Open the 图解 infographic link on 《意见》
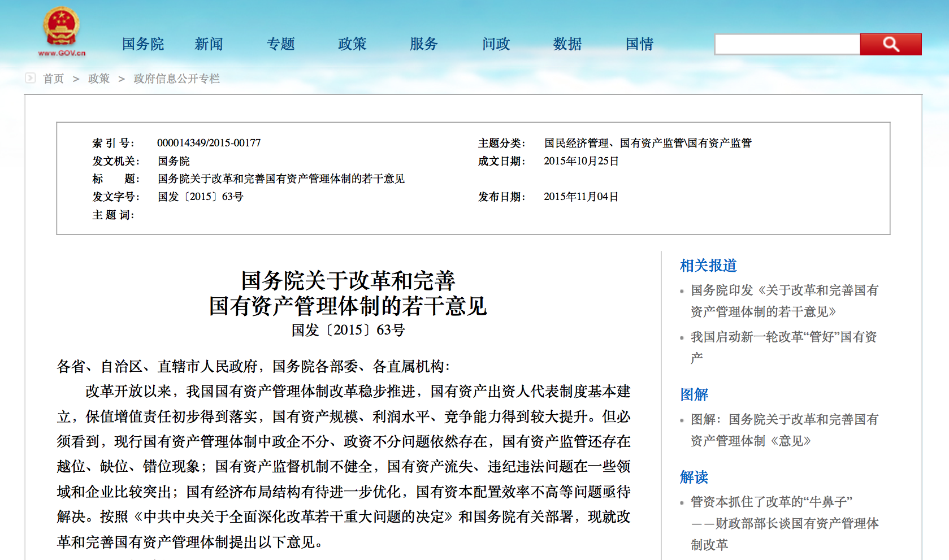The width and height of the screenshot is (949, 560). [x=784, y=430]
